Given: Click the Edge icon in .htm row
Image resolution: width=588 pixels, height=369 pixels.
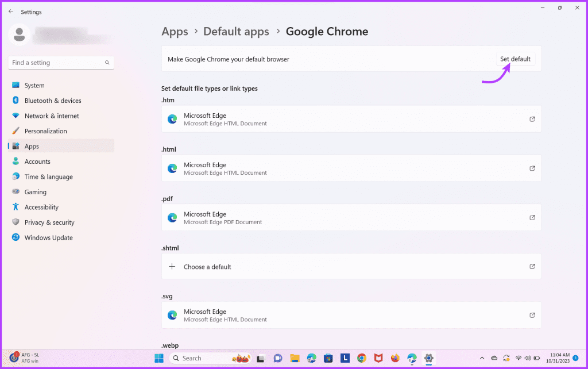Looking at the screenshot, I should (x=172, y=119).
